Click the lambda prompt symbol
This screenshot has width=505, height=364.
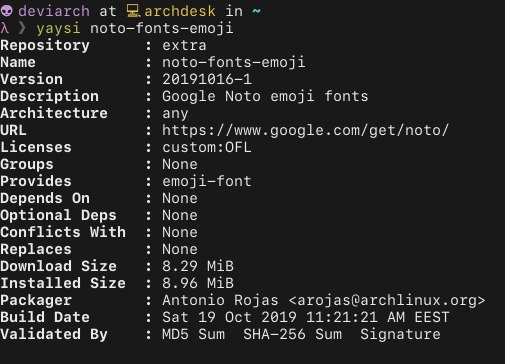click(4, 28)
